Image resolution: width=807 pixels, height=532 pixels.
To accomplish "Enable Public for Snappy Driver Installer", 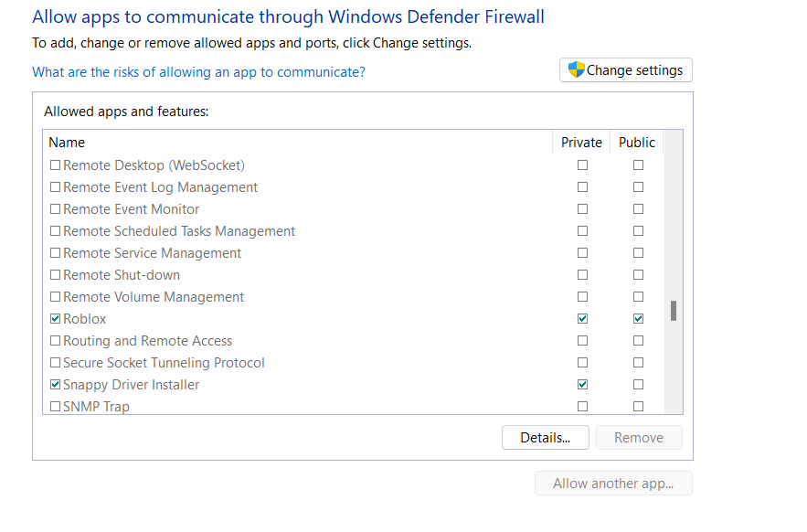I will click(x=638, y=385).
